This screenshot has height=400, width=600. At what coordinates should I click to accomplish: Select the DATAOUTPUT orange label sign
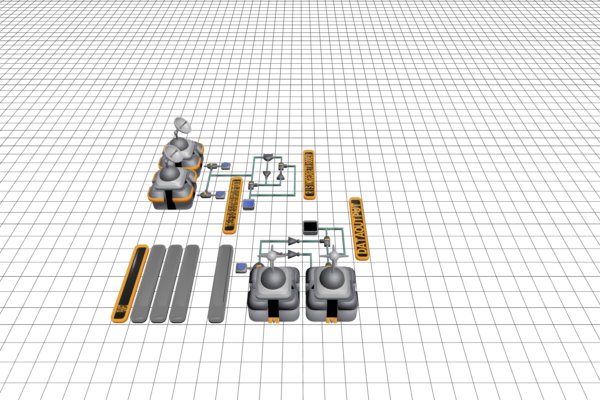[x=359, y=229]
